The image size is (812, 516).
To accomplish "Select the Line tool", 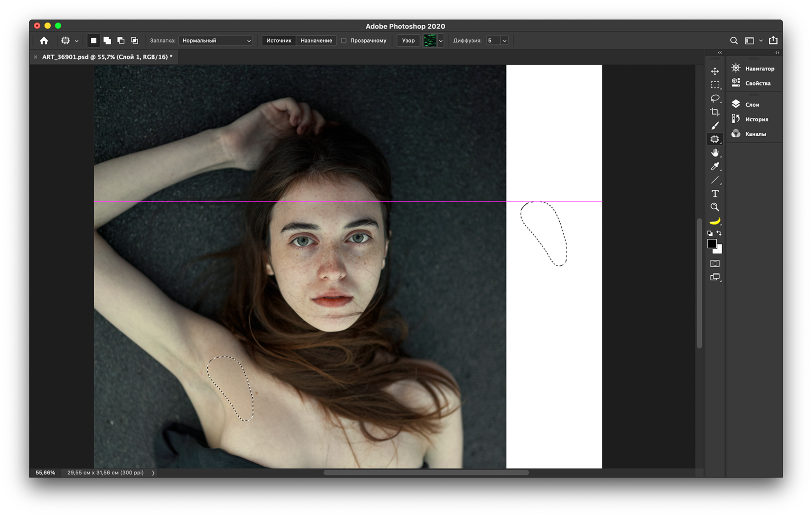I will tap(715, 180).
